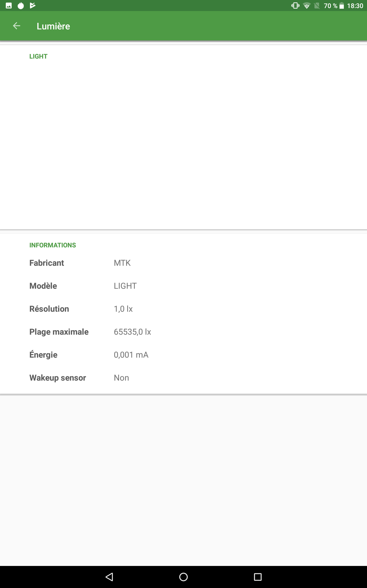Select the Plage maximale value 65535,0 lx
Screen dimensions: 367x588
coord(132,332)
